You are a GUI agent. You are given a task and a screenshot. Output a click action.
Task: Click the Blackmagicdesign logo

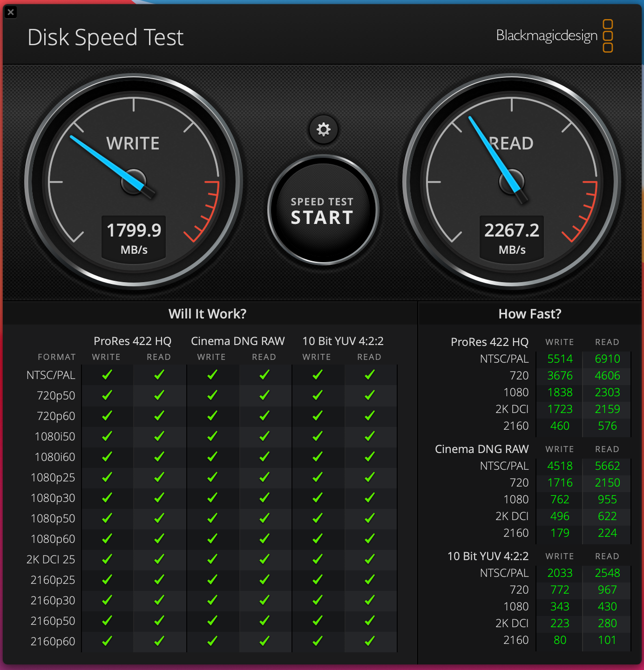554,36
